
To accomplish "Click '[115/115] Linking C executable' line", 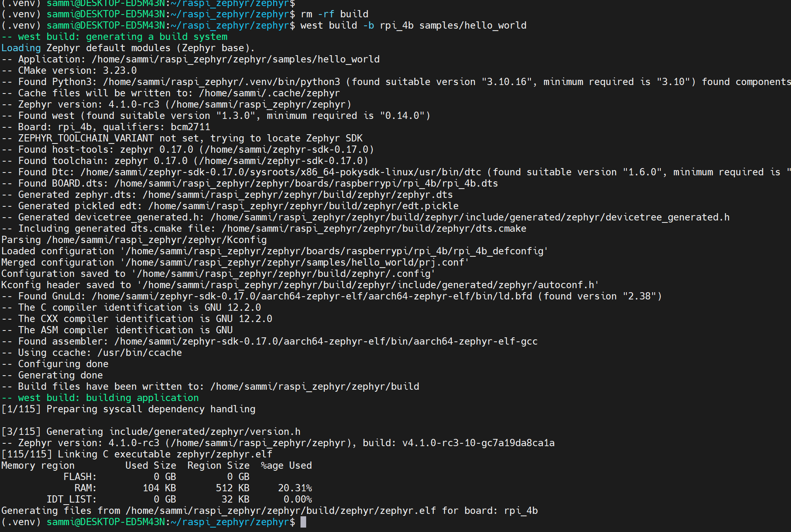I will (137, 454).
